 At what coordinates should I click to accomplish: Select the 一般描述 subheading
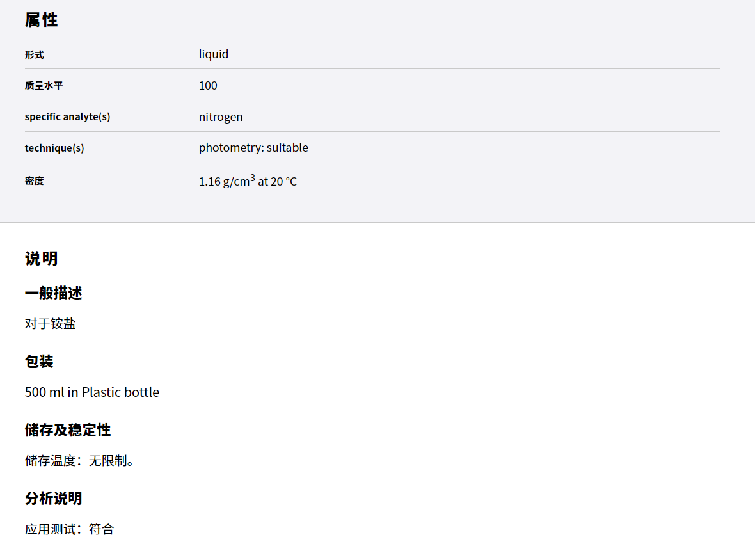point(54,293)
